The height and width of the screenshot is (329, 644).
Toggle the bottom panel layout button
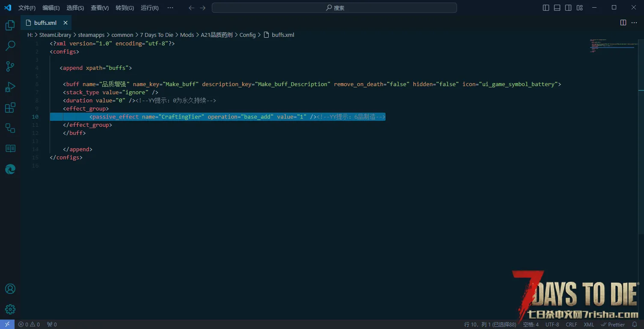coord(557,8)
